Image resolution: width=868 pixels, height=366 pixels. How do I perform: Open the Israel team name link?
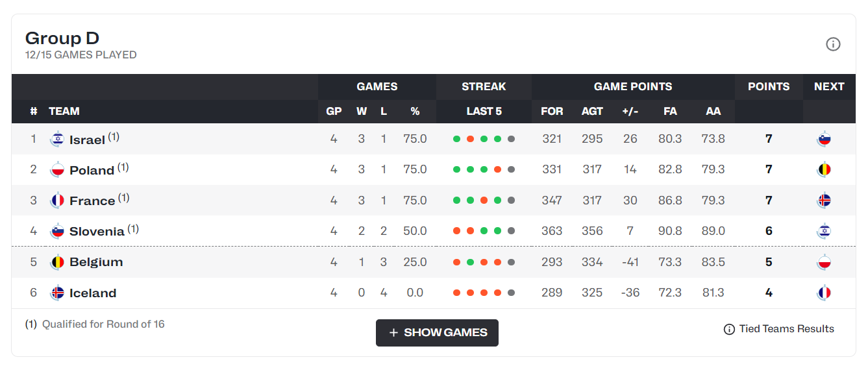point(87,140)
